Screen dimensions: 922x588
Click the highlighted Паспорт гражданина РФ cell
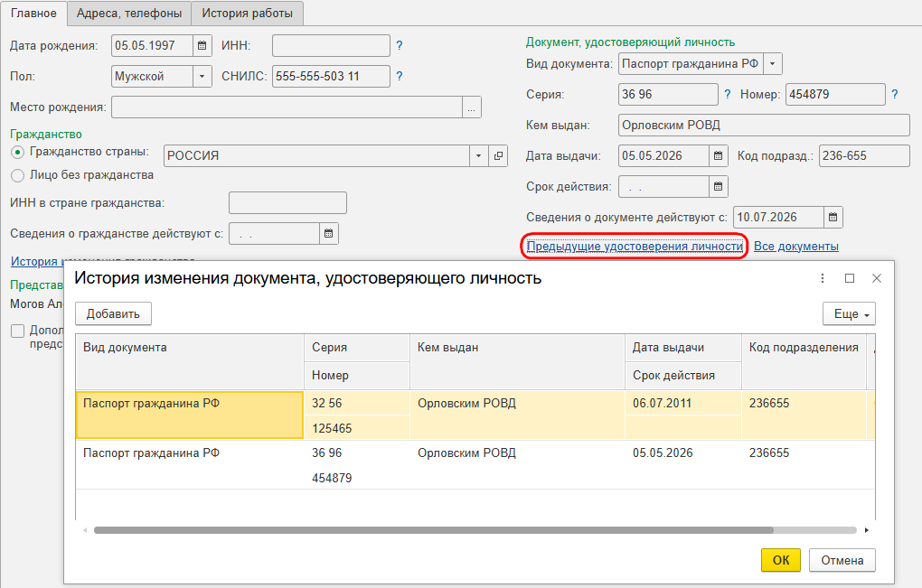pyautogui.click(x=190, y=415)
